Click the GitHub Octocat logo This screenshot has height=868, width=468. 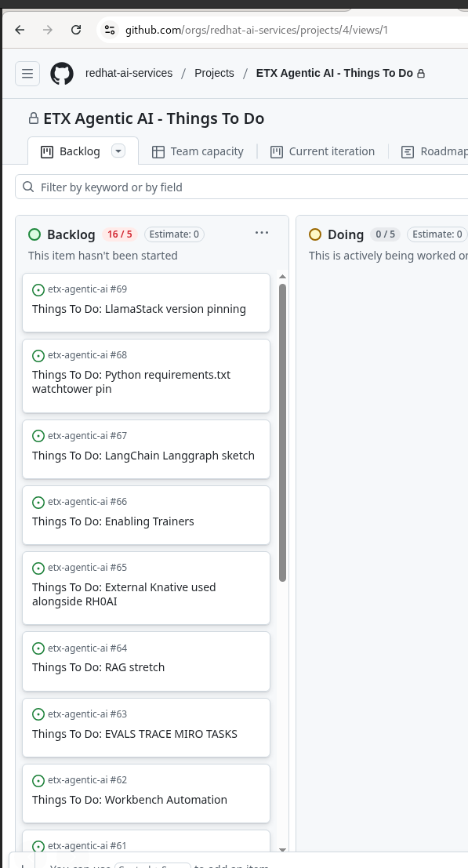tap(62, 73)
